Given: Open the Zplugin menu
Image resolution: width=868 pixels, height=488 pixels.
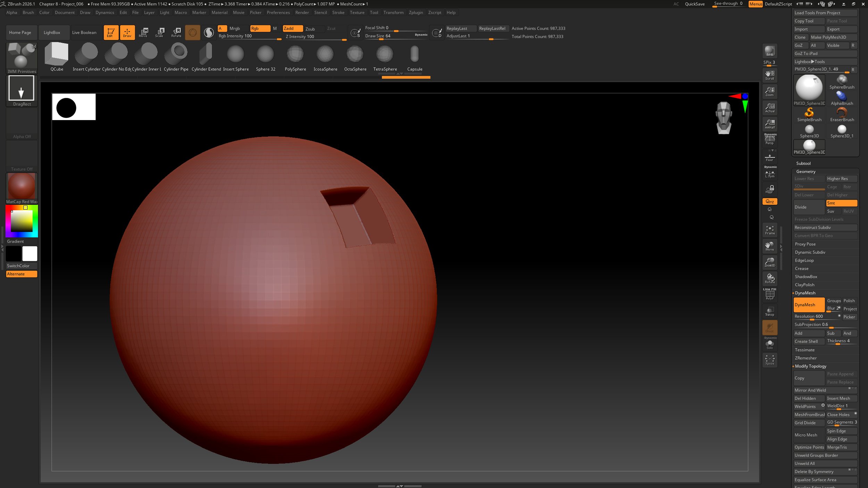Looking at the screenshot, I should tap(416, 12).
